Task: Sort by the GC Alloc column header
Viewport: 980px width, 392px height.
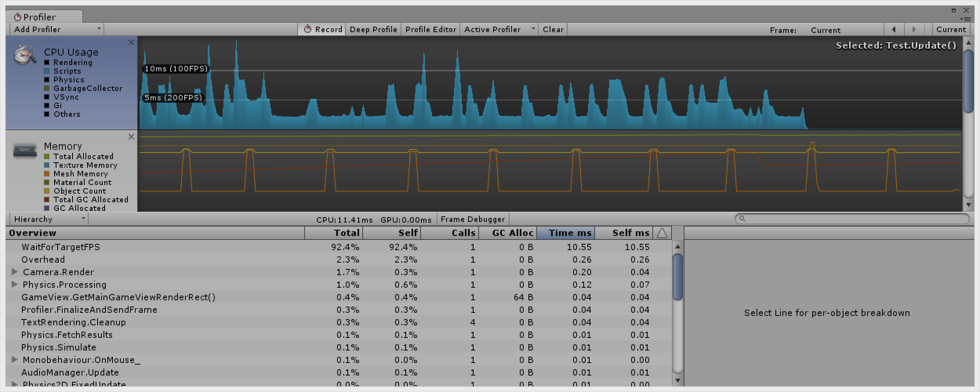Action: pyautogui.click(x=508, y=233)
